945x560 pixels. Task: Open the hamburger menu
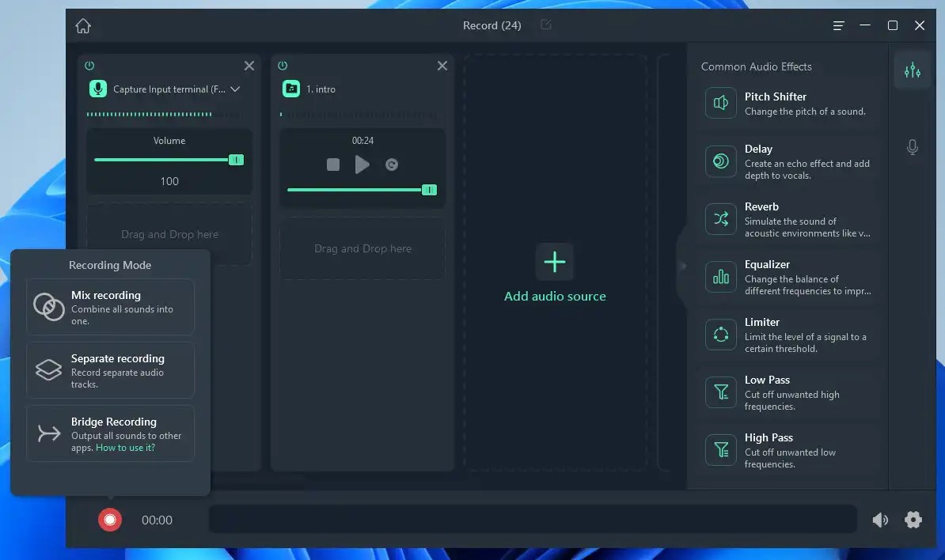click(838, 25)
